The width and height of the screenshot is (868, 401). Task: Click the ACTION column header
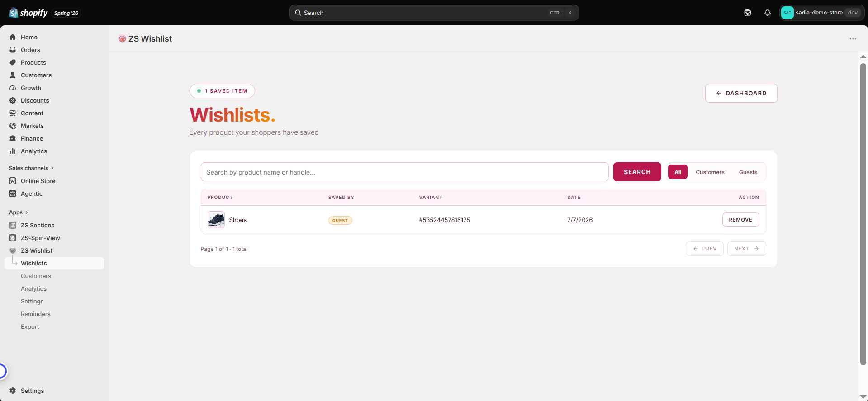coord(749,197)
